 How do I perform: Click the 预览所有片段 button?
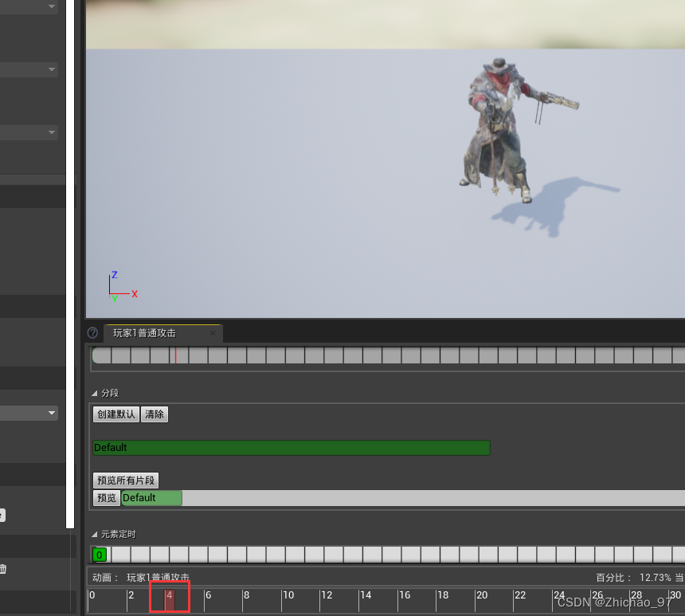(x=126, y=481)
